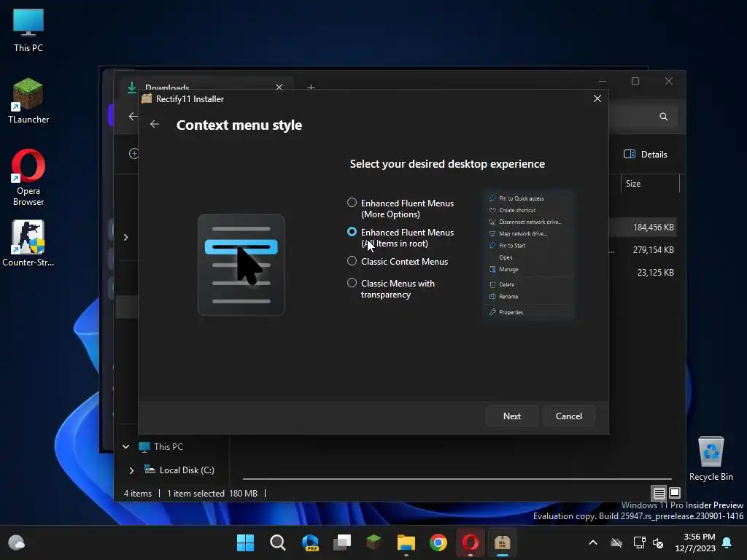The width and height of the screenshot is (747, 560).
Task: Switch Explorer to large icons view
Action: [675, 493]
